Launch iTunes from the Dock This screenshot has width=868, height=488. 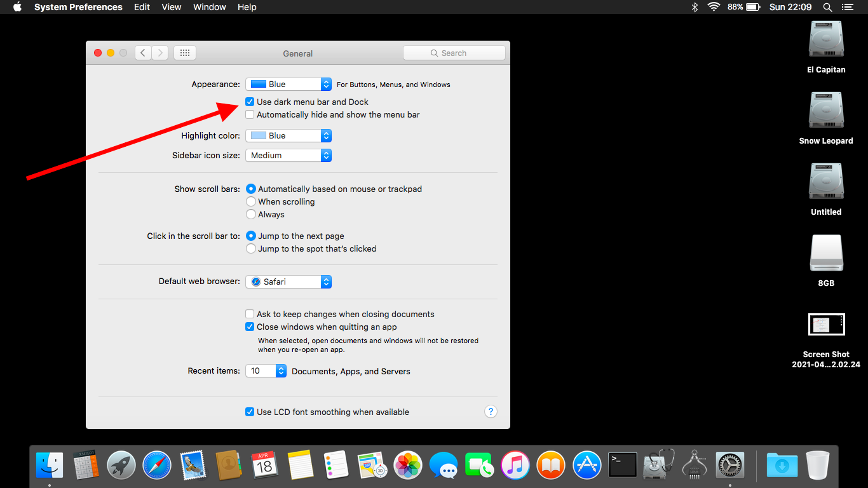point(515,465)
